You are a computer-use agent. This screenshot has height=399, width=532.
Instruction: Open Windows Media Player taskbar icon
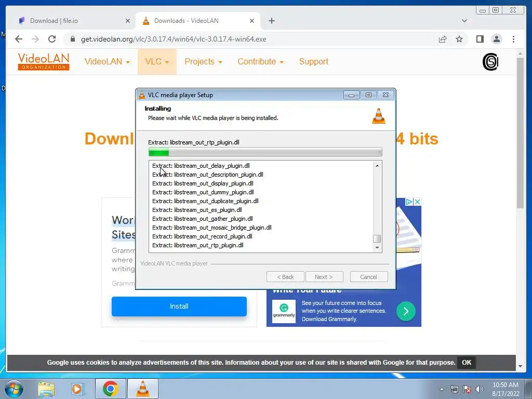(78, 389)
